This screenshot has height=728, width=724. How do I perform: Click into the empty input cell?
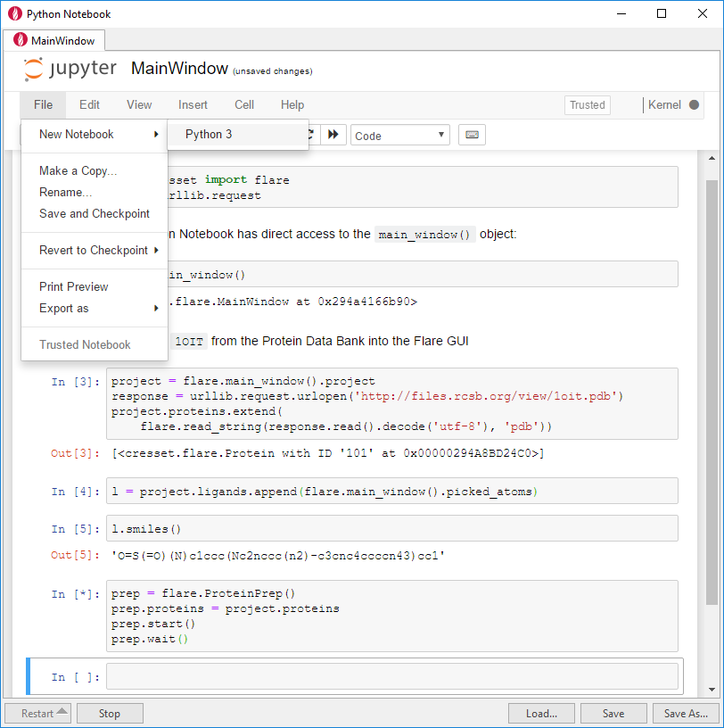point(391,676)
